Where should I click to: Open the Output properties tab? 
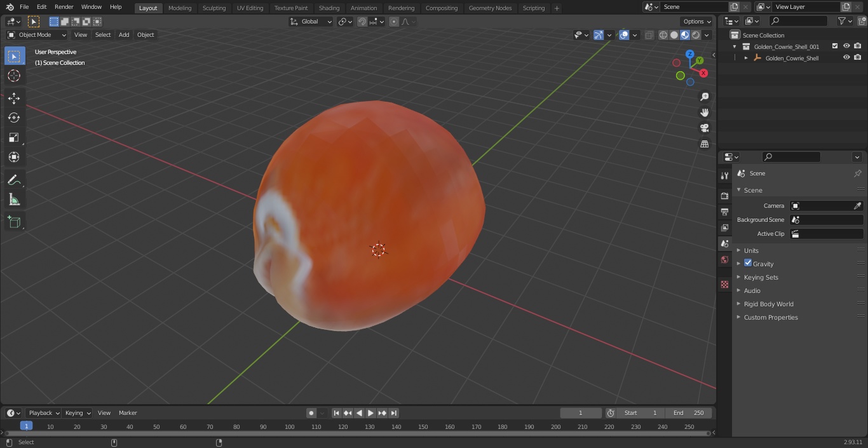724,212
